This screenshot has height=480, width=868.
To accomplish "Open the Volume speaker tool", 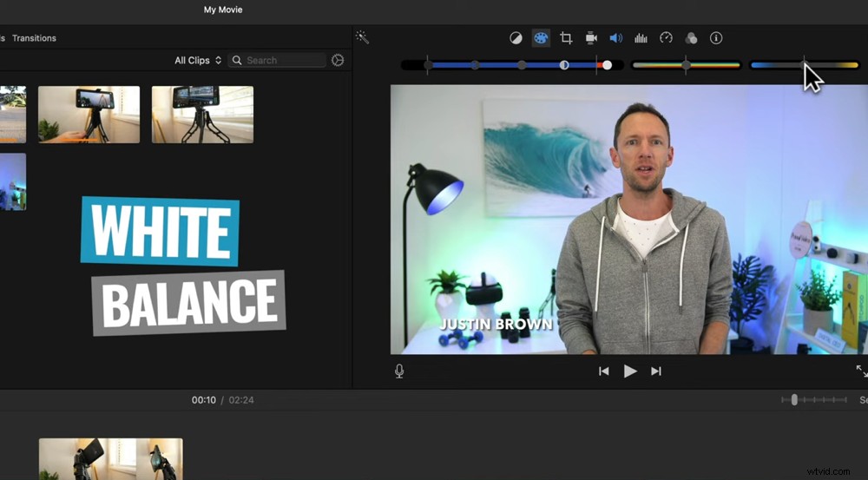I will (x=615, y=38).
